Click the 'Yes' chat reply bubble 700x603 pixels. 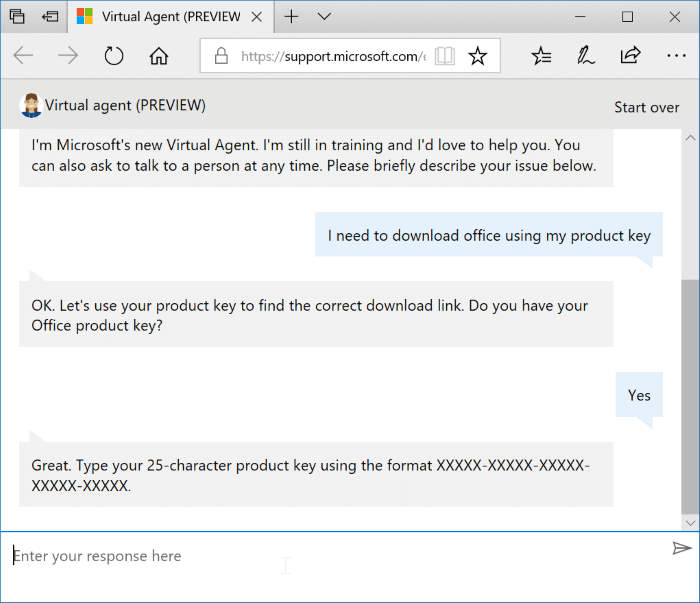(639, 395)
